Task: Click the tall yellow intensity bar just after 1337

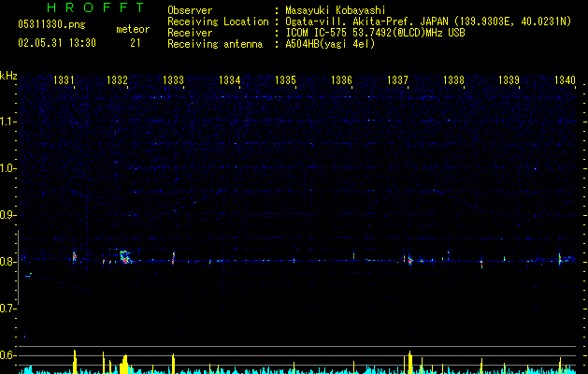Action: (410, 363)
